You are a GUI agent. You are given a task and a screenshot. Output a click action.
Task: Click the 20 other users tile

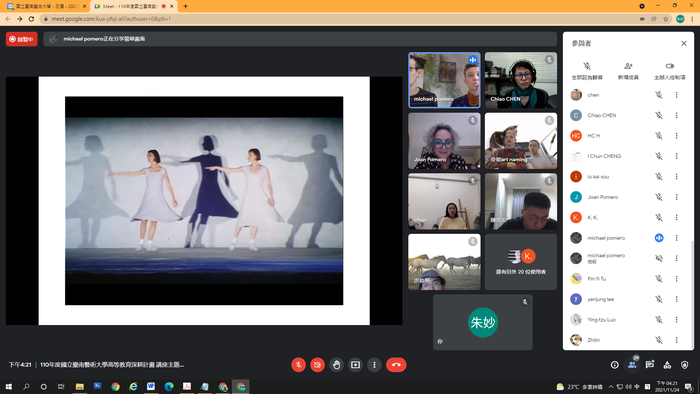[x=521, y=262]
